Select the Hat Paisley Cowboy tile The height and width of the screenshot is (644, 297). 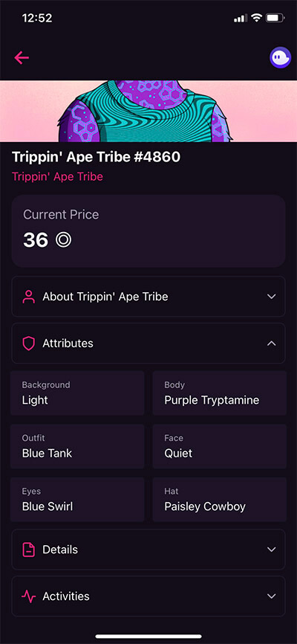[x=220, y=500]
